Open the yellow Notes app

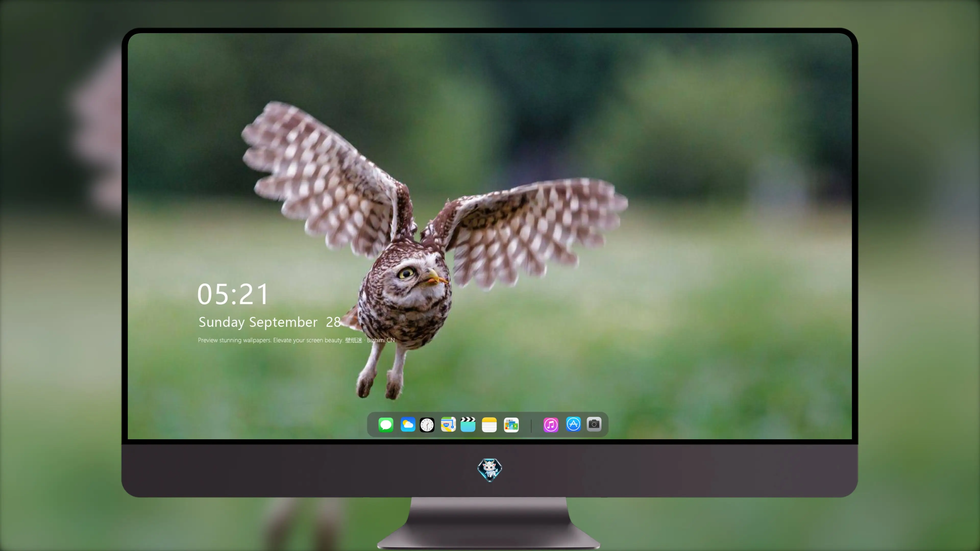pos(489,424)
